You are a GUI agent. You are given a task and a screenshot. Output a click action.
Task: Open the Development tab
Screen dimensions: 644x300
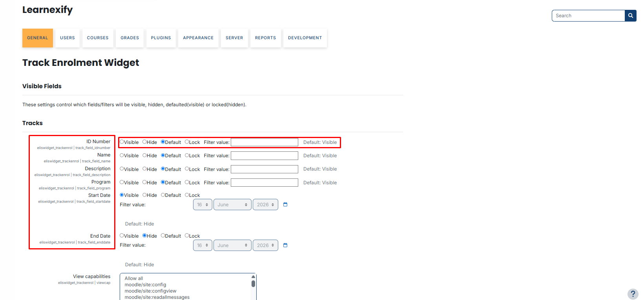[305, 38]
